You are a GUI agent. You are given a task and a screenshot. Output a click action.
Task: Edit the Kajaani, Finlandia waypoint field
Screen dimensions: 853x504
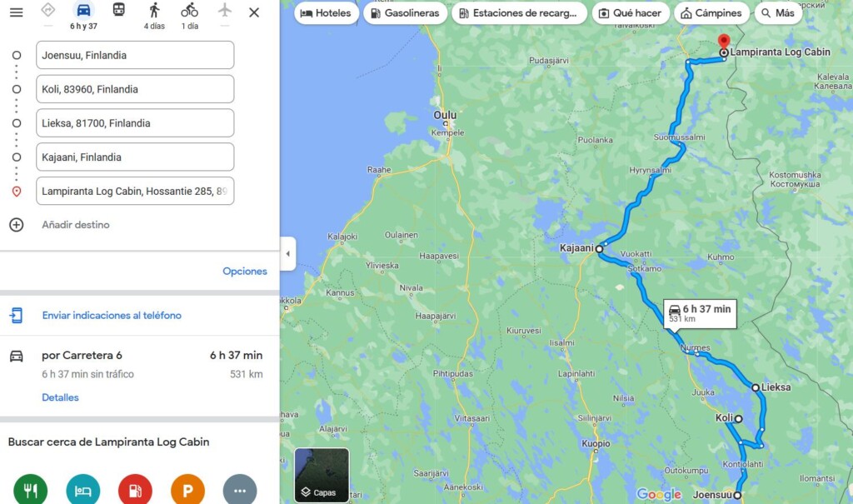tap(135, 157)
